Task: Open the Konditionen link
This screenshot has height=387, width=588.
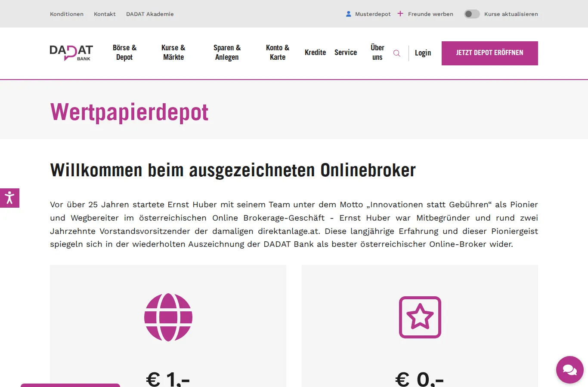Action: point(67,14)
